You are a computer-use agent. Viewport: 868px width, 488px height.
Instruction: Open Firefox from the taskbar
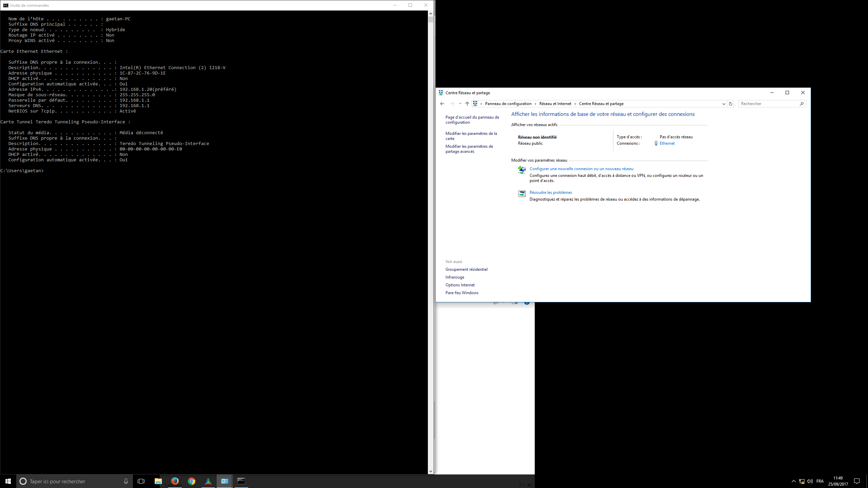pos(175,481)
